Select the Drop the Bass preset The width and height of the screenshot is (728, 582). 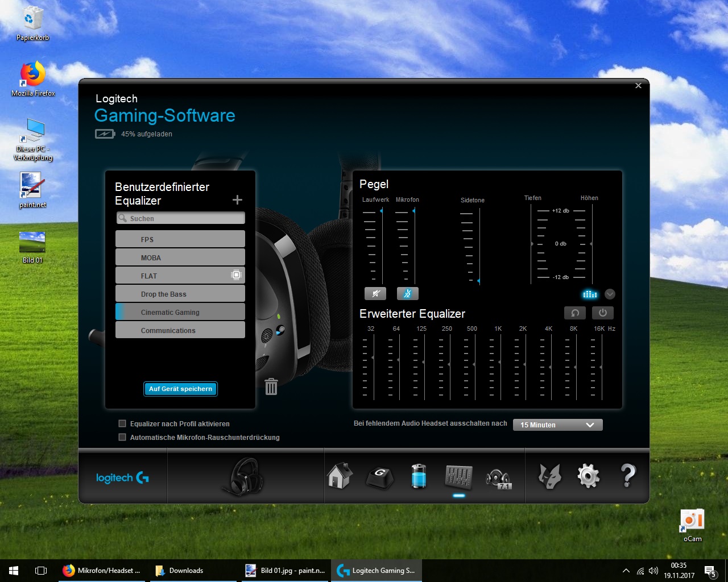tap(180, 294)
